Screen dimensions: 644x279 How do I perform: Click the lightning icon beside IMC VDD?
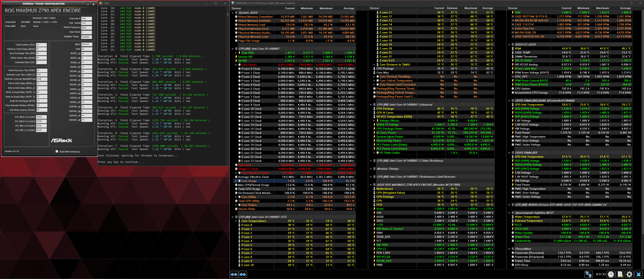click(374, 245)
